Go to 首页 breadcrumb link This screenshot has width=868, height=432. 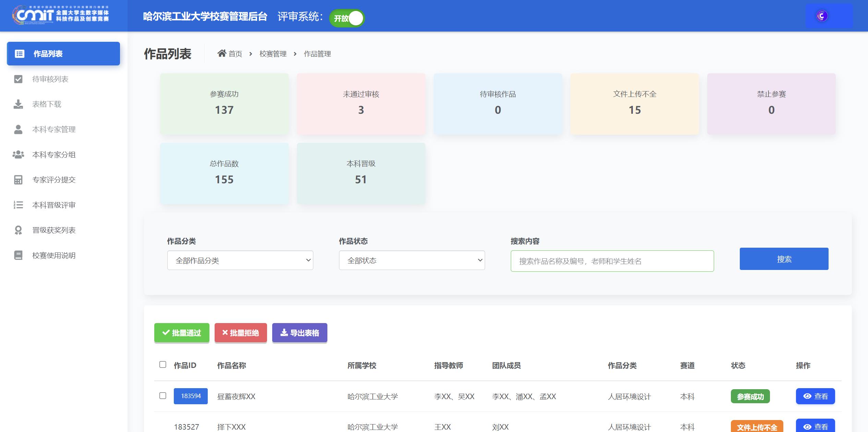coord(230,54)
